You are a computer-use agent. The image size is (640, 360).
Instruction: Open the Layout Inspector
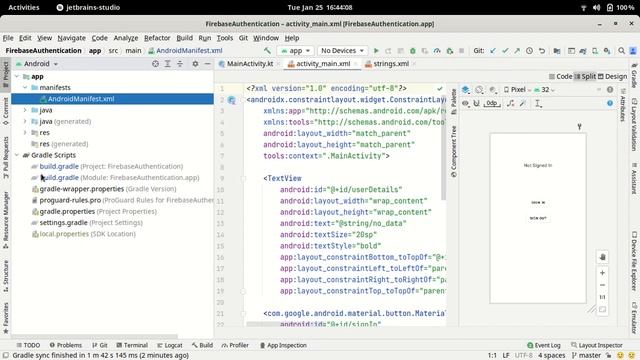597,345
